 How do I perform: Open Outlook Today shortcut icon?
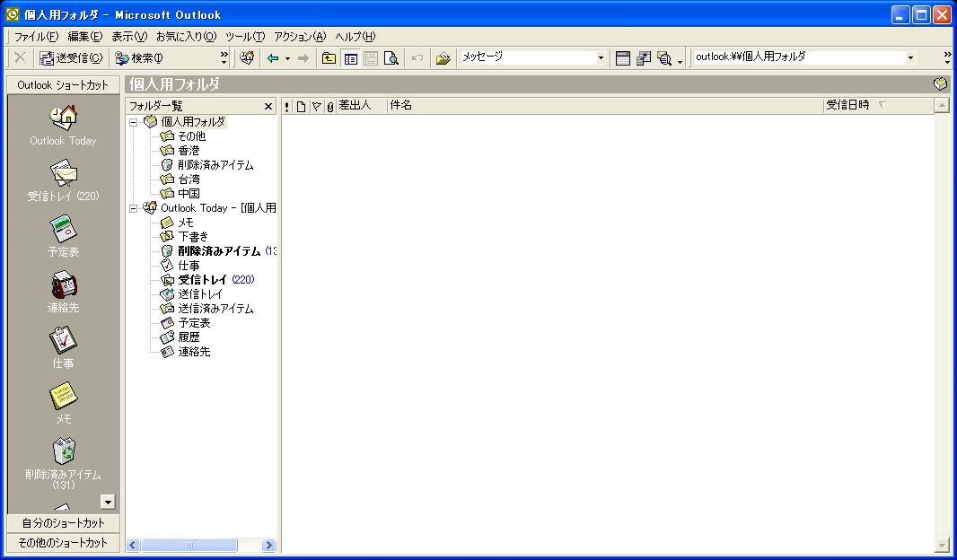[63, 117]
